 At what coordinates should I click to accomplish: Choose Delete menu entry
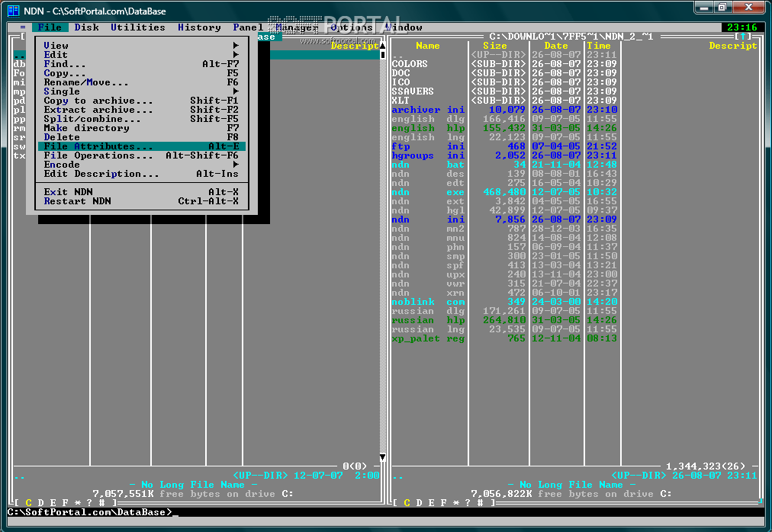[141, 137]
